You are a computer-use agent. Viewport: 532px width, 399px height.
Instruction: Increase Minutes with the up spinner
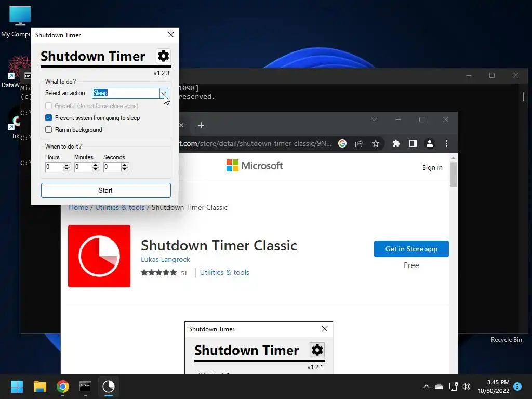click(96, 165)
